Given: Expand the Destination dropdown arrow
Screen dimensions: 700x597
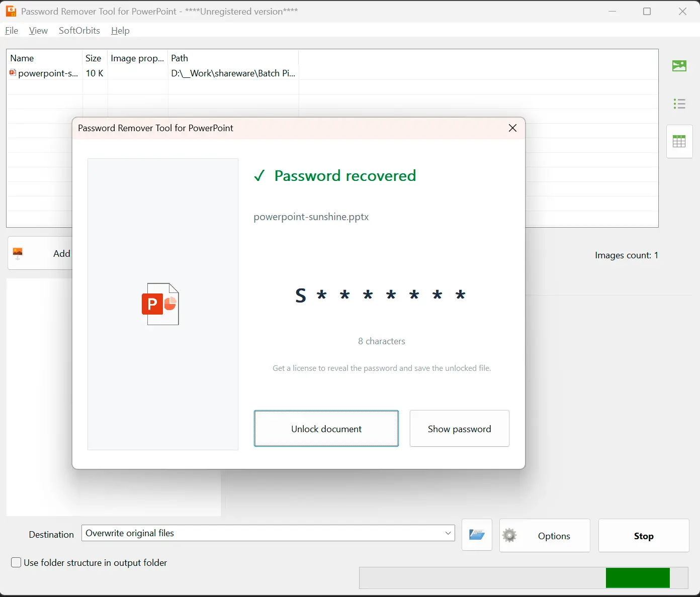Looking at the screenshot, I should click(x=448, y=533).
